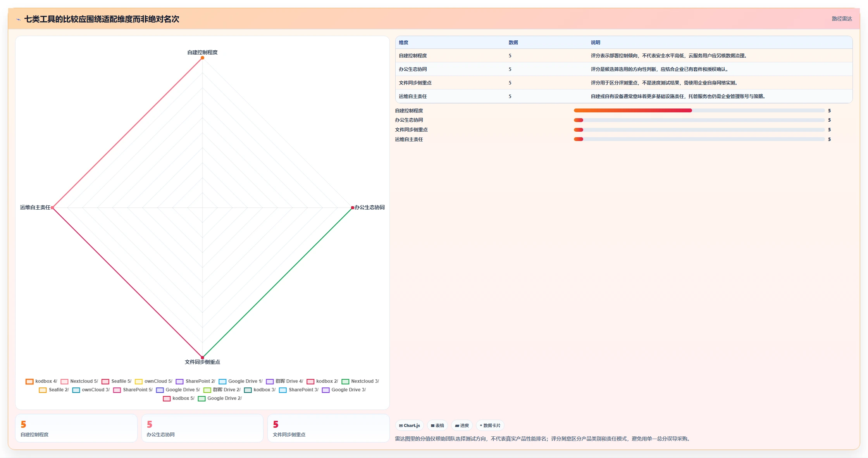Viewport: 868px width, 458px height.
Task: Open the 文件同步侧重点 data card
Action: pyautogui.click(x=329, y=428)
